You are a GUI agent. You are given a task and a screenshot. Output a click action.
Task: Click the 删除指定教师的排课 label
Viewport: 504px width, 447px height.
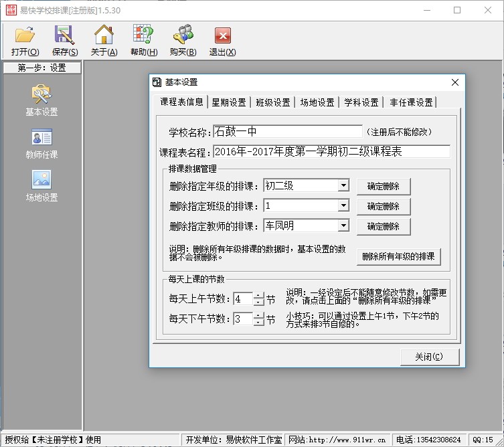pyautogui.click(x=214, y=226)
